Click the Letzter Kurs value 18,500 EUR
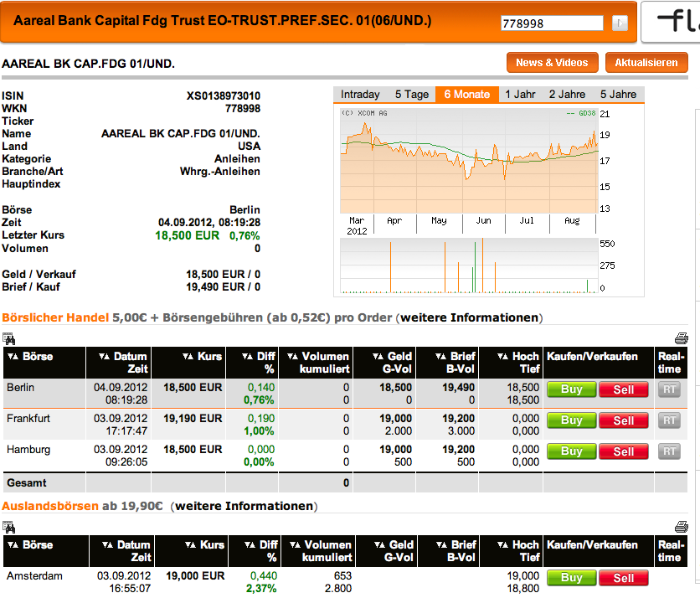This screenshot has width=700, height=598. tap(187, 235)
